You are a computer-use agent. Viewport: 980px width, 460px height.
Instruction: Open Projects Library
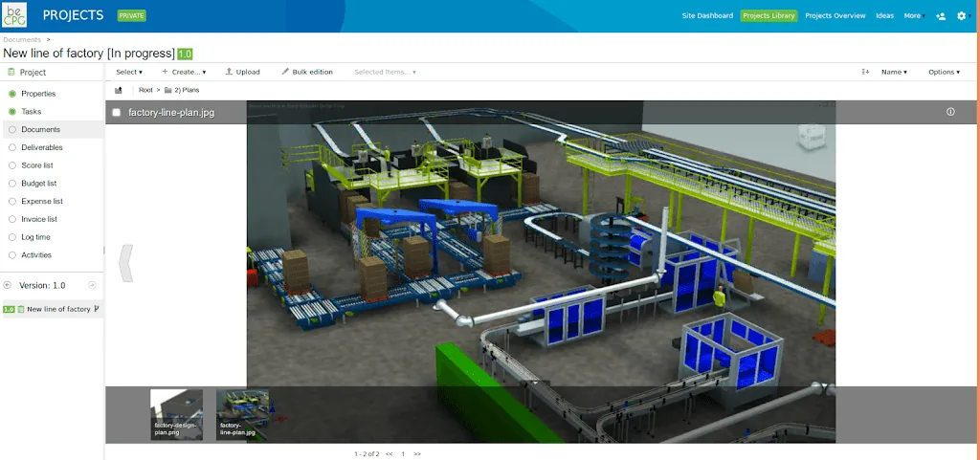tap(768, 15)
